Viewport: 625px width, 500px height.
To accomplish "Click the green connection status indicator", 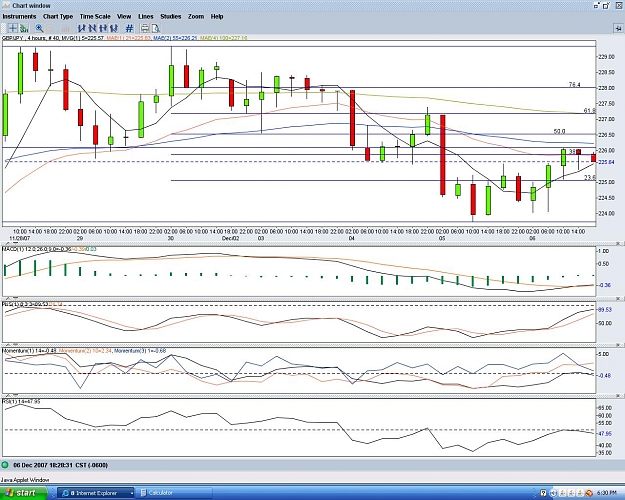I will [x=5, y=465].
